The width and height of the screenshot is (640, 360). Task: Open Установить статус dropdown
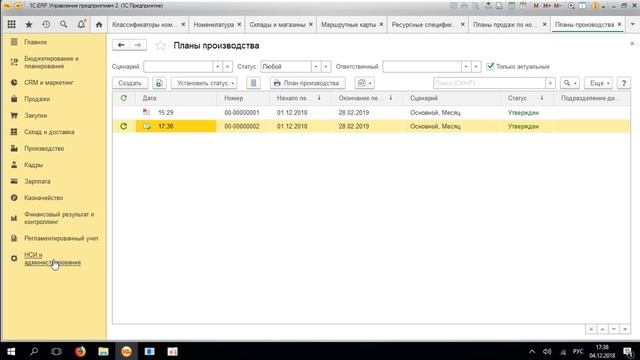[x=204, y=83]
